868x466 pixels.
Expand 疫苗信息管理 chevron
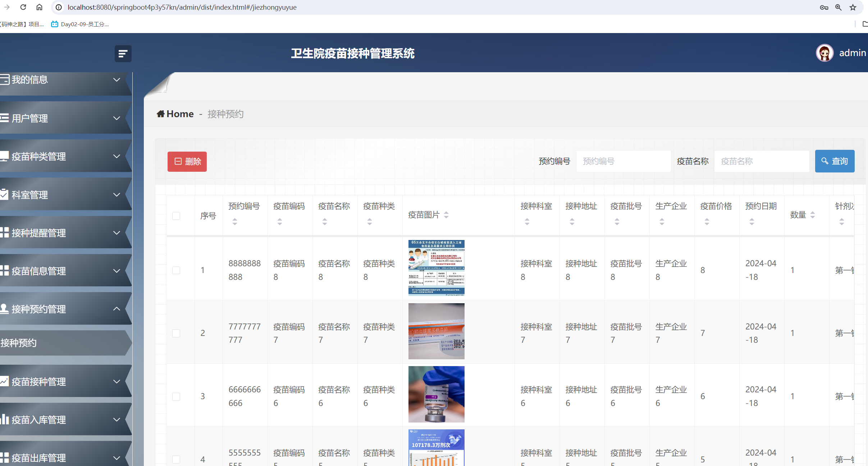click(x=117, y=271)
